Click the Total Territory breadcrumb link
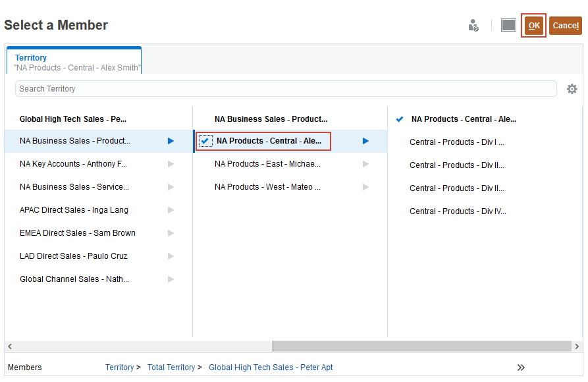Image resolution: width=588 pixels, height=382 pixels. (x=171, y=368)
